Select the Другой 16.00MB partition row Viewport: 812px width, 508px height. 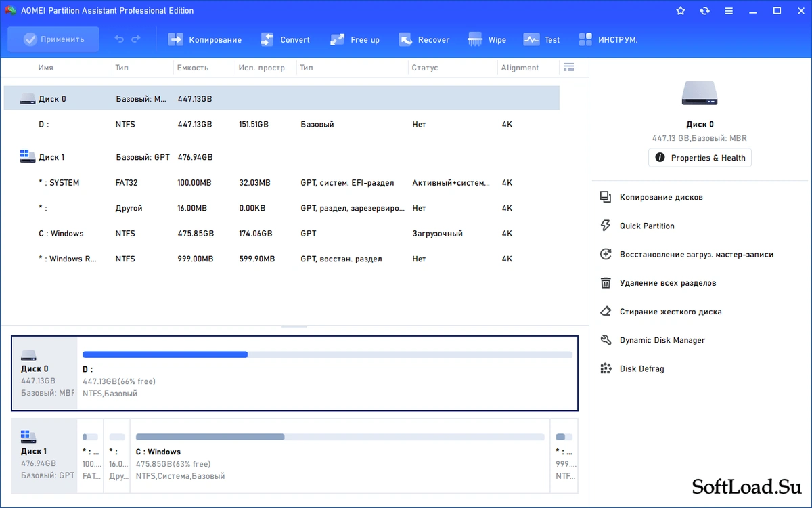(x=281, y=208)
